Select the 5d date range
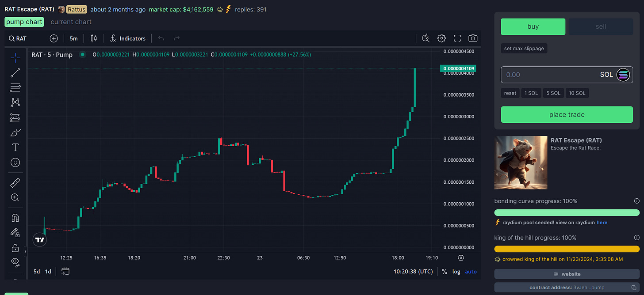This screenshot has height=295, width=644. point(37,271)
